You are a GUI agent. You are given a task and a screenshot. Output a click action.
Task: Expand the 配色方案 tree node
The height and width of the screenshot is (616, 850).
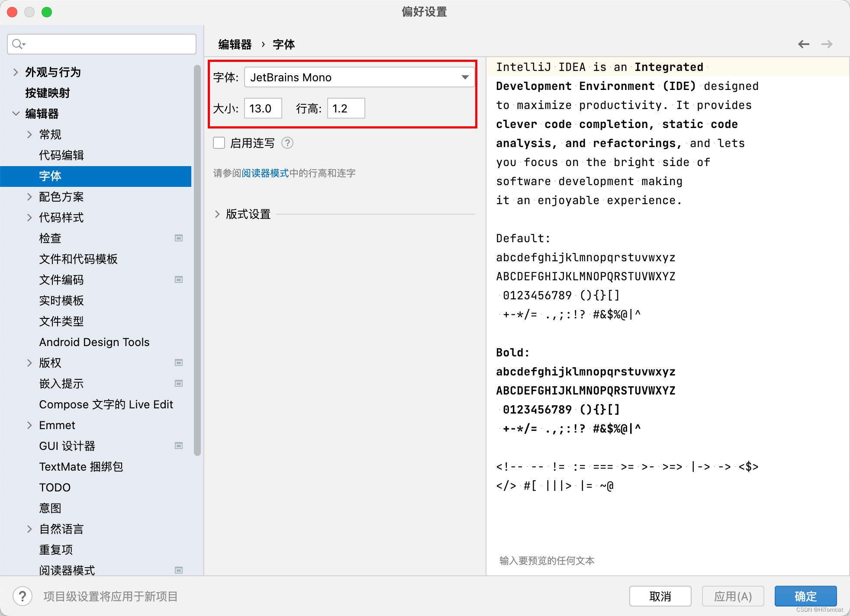pyautogui.click(x=29, y=197)
